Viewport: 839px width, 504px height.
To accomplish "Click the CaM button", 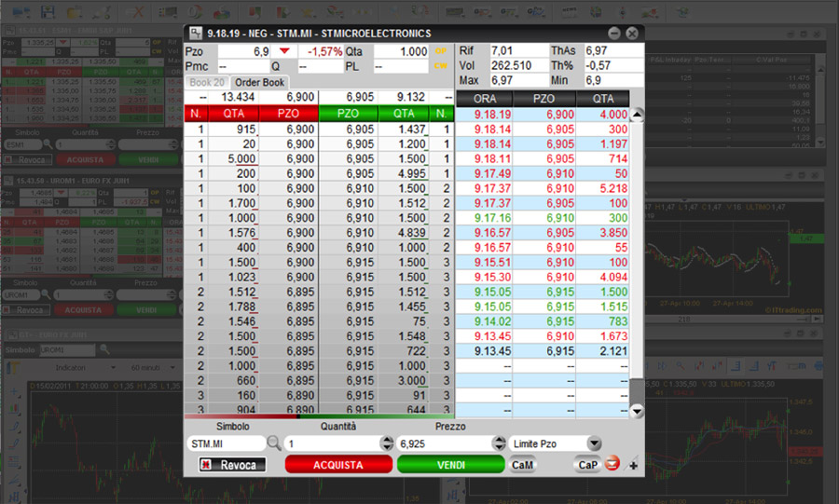I will click(x=522, y=465).
